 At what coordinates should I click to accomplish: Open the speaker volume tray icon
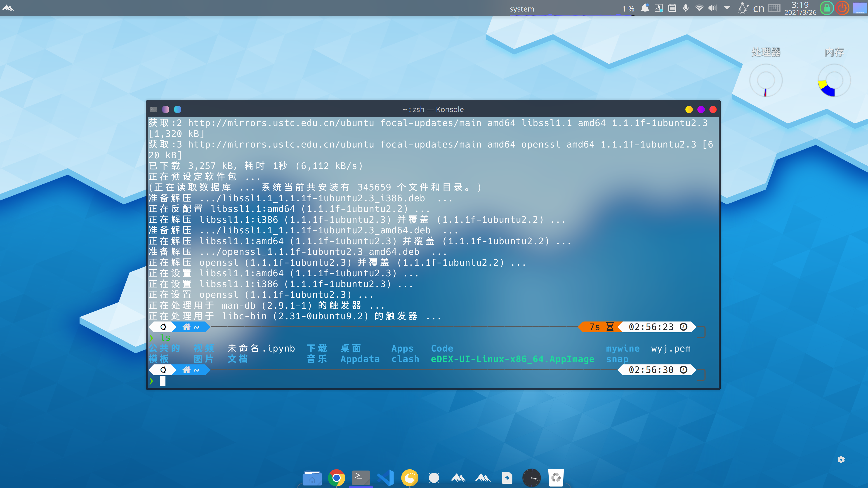click(712, 8)
